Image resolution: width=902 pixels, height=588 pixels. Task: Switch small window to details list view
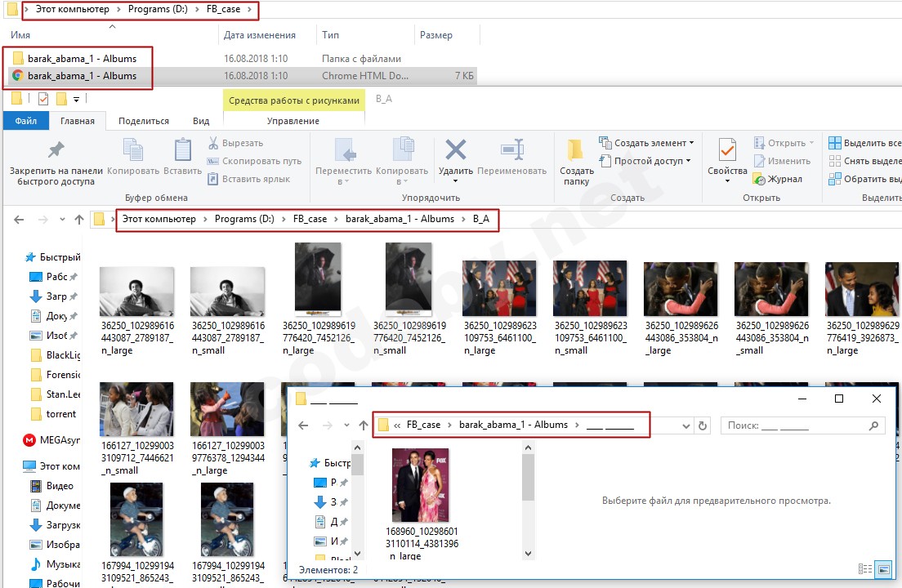click(x=865, y=569)
